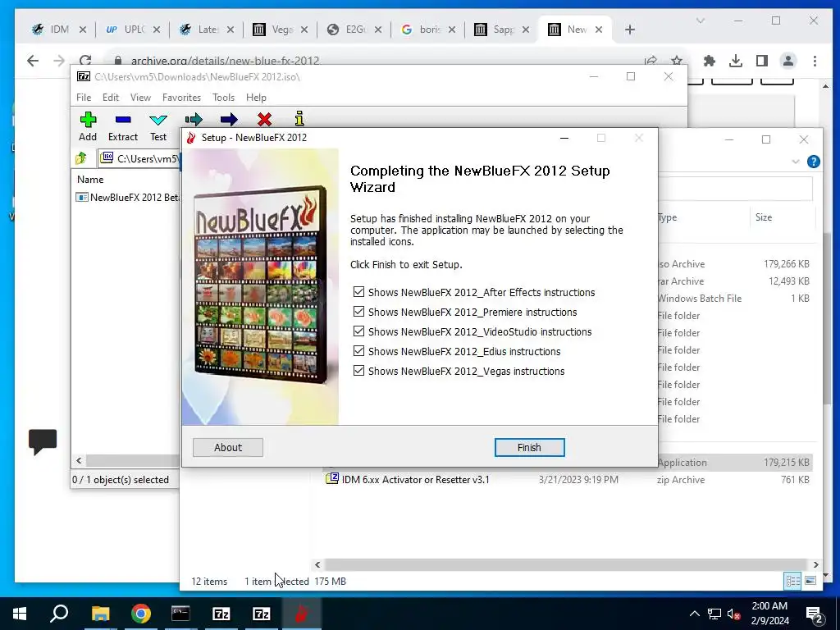Click the 7-Zip Add toolbar icon
Screen dimensions: 840x630
[x=88, y=120]
